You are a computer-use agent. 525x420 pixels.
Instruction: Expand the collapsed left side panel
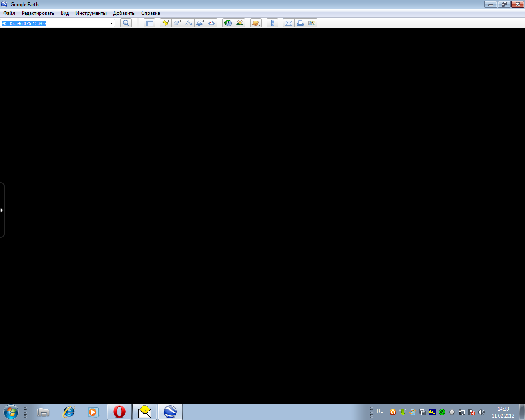pyautogui.click(x=2, y=210)
